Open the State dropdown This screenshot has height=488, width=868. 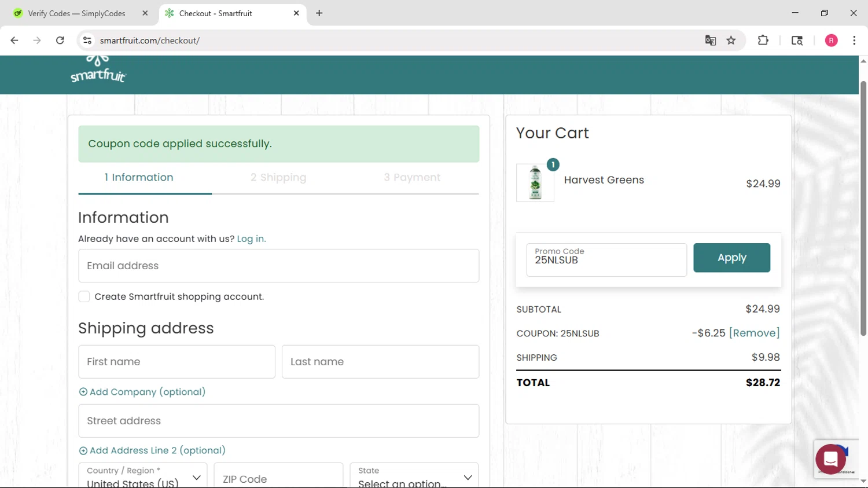(414, 477)
